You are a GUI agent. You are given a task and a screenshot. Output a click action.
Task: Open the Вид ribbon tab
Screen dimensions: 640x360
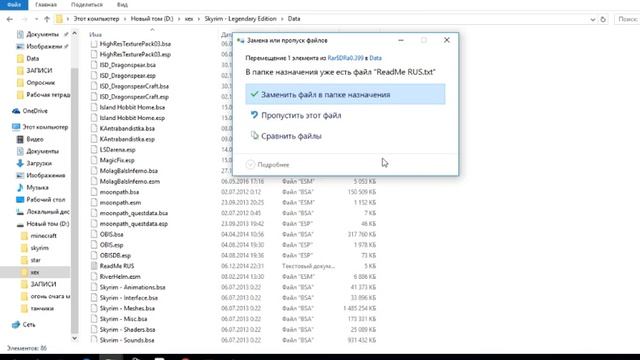click(122, 4)
